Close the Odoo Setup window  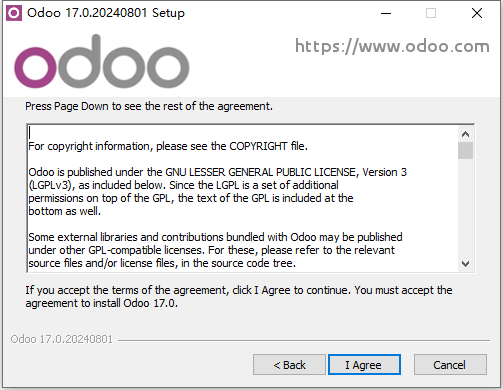[x=477, y=13]
